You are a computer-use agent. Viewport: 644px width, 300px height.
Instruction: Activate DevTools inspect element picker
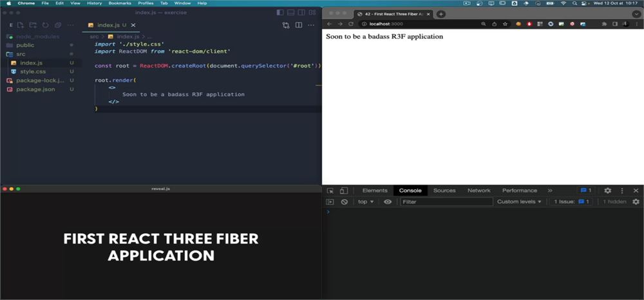[330, 191]
